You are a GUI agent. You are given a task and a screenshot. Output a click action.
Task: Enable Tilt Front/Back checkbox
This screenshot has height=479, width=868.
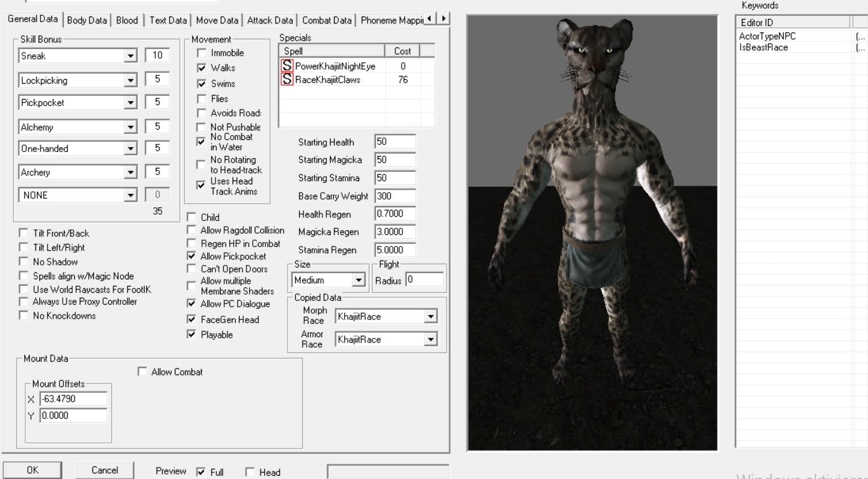pyautogui.click(x=23, y=233)
